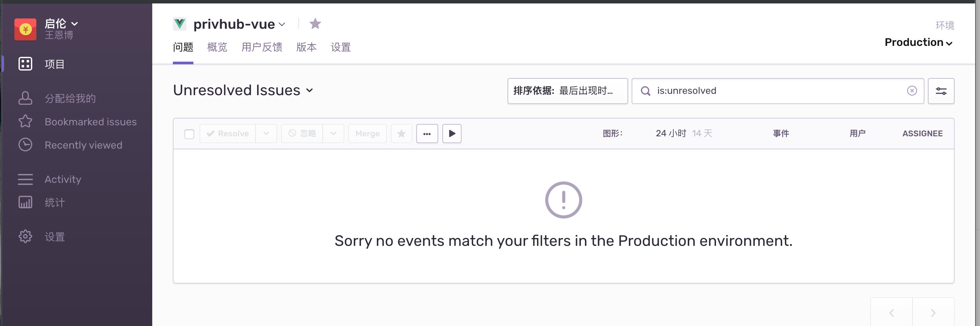Open the three-dots more actions menu
This screenshot has width=980, height=326.
click(427, 134)
